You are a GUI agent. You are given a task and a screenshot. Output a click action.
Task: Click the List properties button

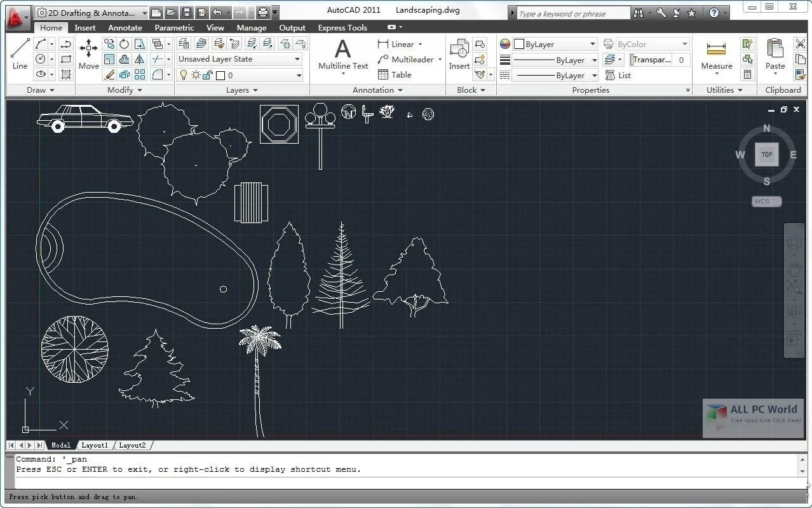point(618,75)
